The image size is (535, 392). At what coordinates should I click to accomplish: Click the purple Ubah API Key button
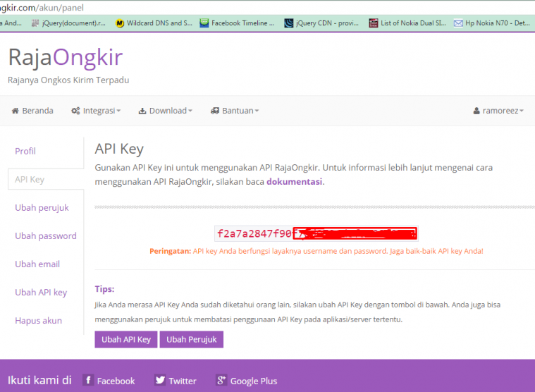pos(126,339)
